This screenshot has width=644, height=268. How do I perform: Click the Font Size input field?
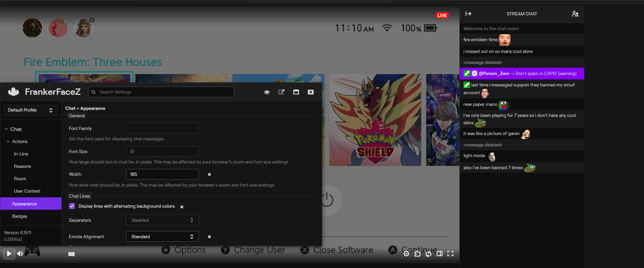click(162, 151)
